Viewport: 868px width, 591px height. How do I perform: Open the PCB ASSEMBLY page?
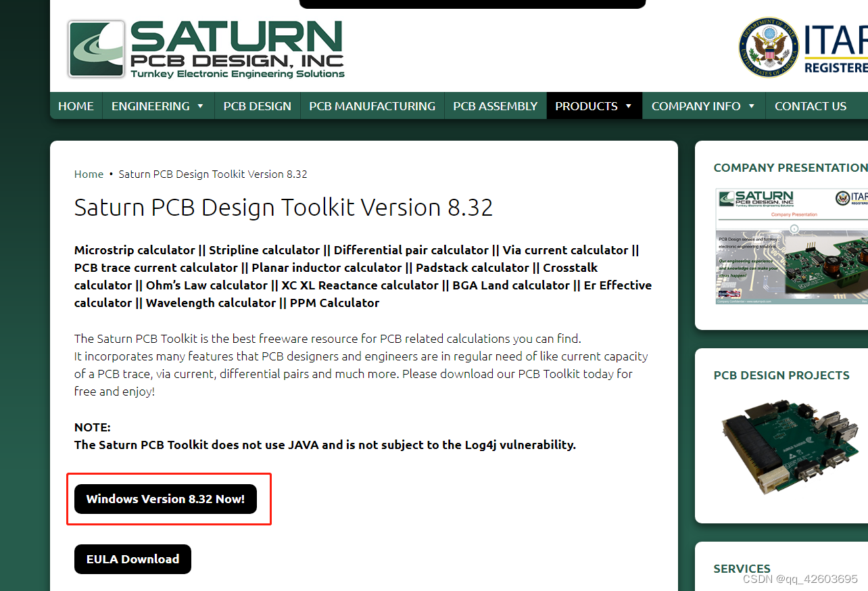point(495,105)
